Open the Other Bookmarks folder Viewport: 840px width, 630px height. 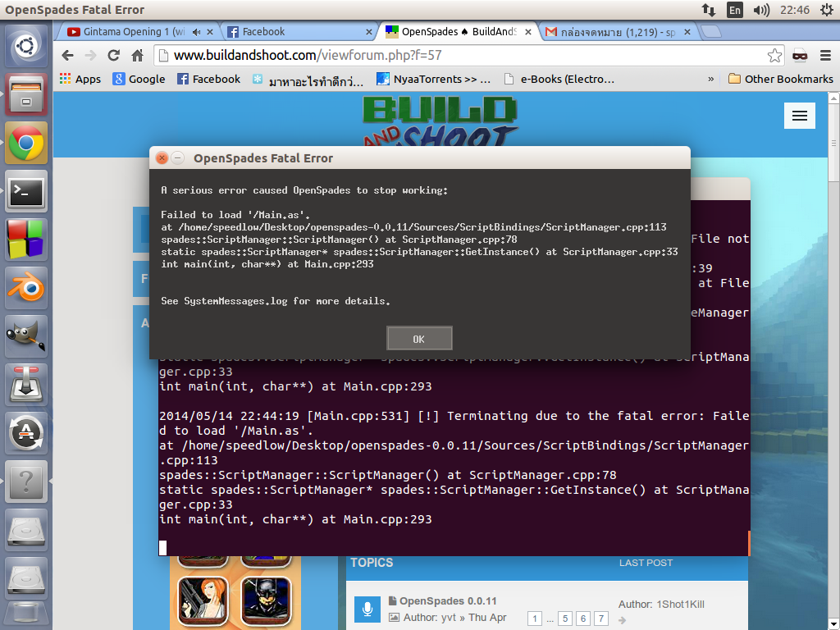(x=780, y=80)
